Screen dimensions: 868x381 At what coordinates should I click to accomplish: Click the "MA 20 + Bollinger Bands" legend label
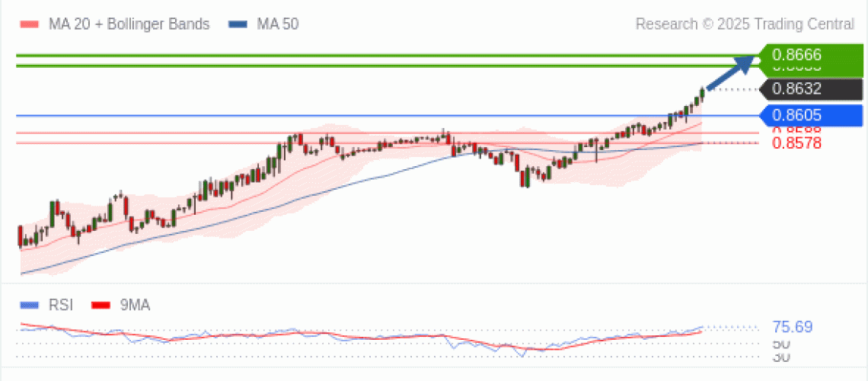pyautogui.click(x=129, y=24)
